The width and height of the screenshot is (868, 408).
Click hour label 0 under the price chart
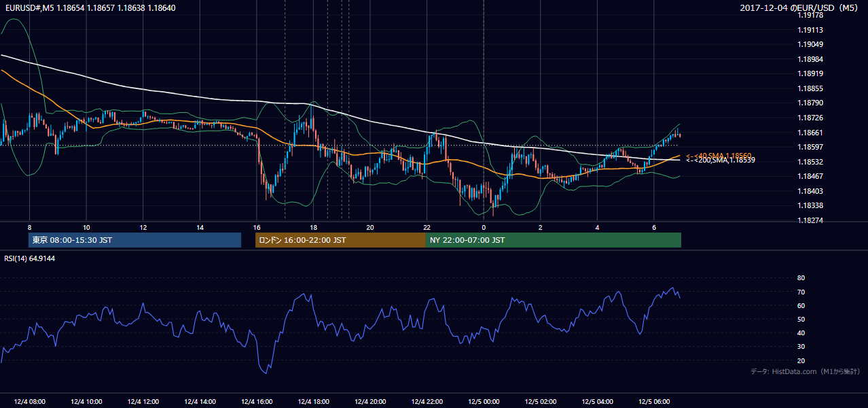[x=484, y=227]
